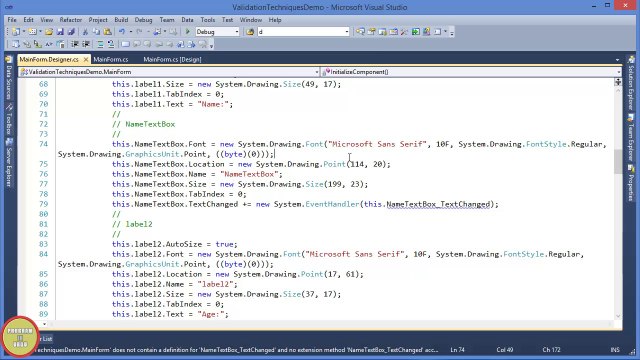
Task: Cut the selection with scissors icon
Action: [x=85, y=31]
